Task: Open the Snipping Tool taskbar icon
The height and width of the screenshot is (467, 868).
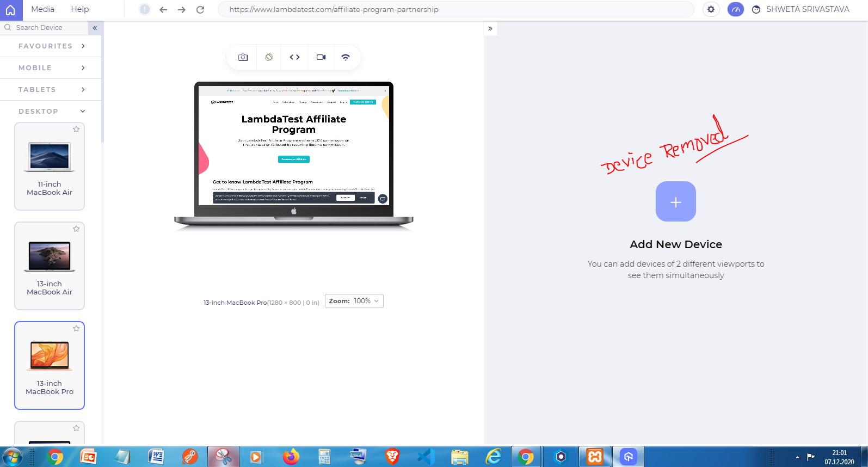Action: [x=223, y=457]
